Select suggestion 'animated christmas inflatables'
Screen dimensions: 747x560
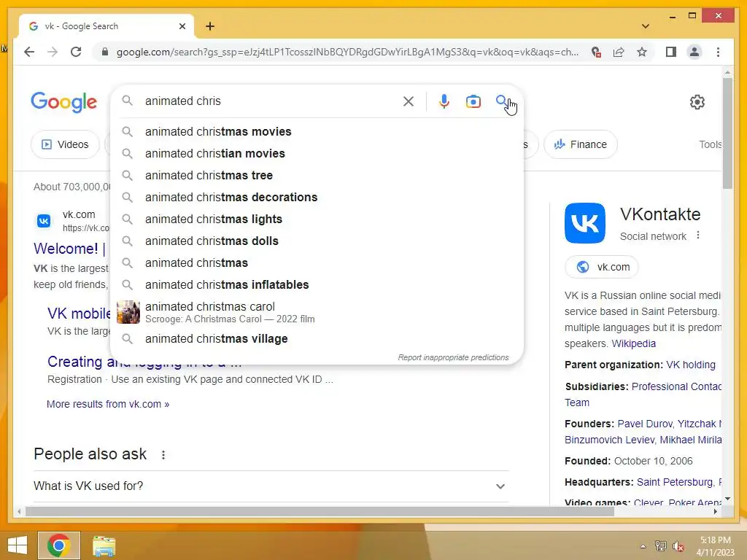pos(317,285)
